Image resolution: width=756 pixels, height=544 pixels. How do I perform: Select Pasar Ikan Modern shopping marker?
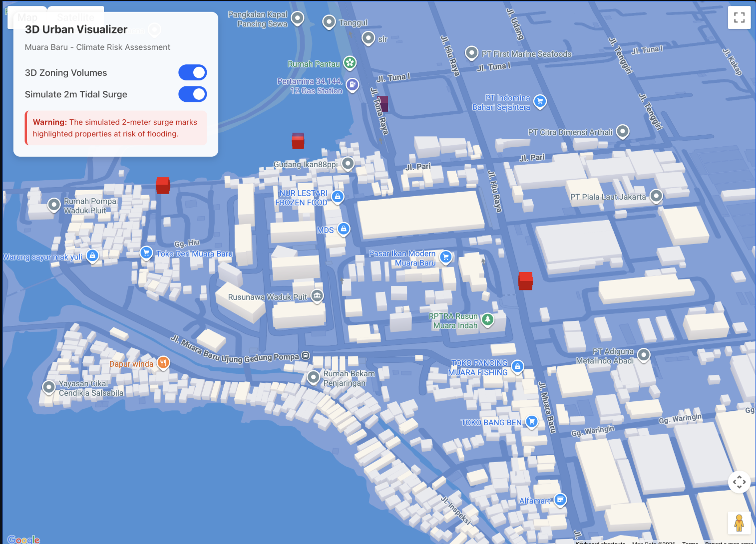445,257
